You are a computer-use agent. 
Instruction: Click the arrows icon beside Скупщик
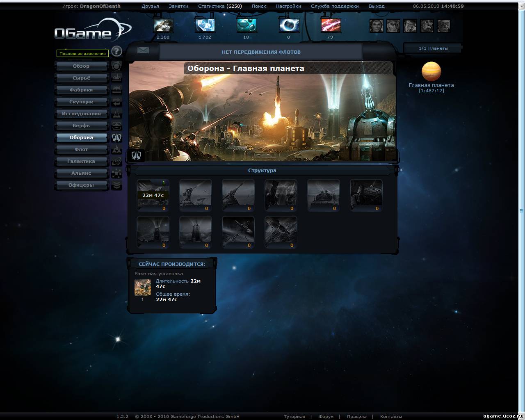pos(116,102)
